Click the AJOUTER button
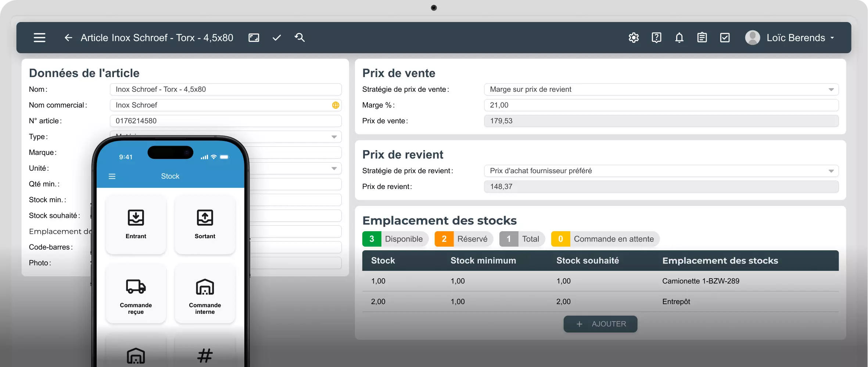This screenshot has width=868, height=367. pyautogui.click(x=600, y=324)
